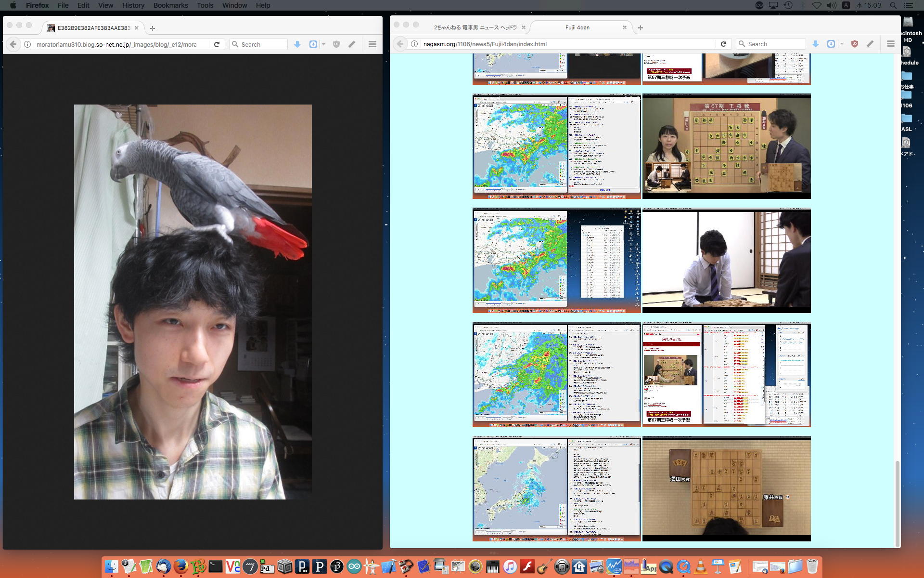Close the Fujii 4dan tab

point(625,27)
